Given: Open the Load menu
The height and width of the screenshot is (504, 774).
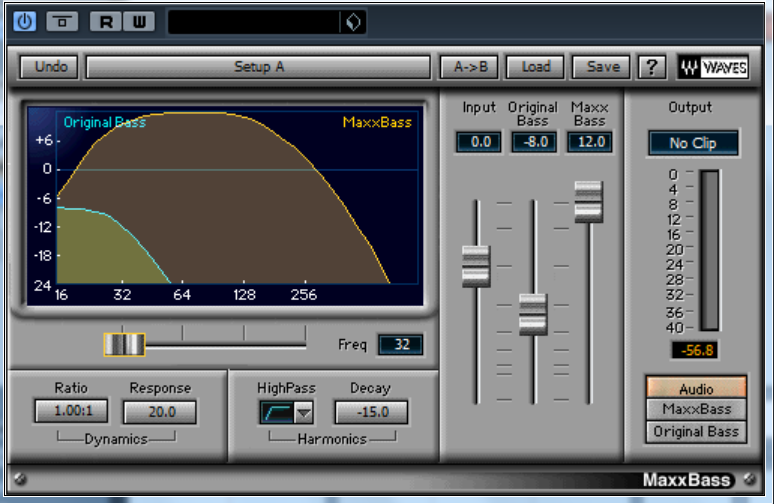Looking at the screenshot, I should (x=536, y=67).
